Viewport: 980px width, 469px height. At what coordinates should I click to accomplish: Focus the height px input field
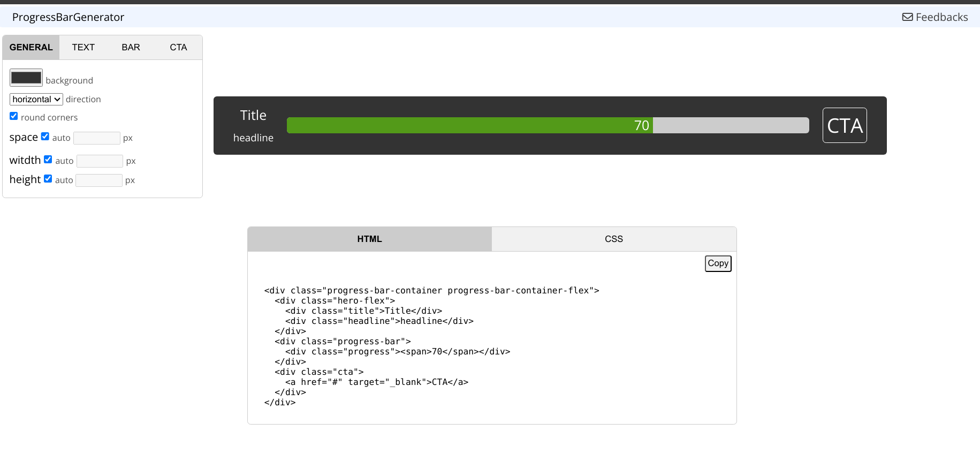pos(99,180)
